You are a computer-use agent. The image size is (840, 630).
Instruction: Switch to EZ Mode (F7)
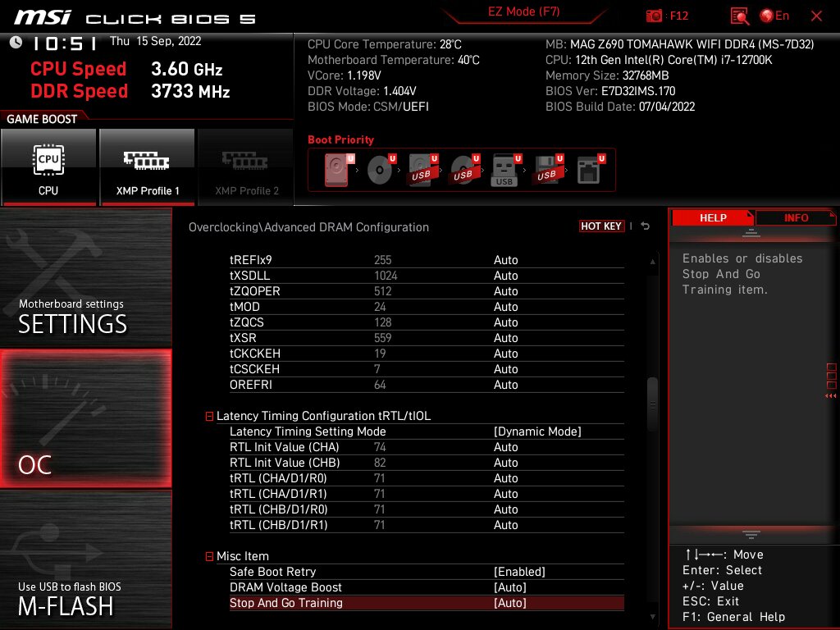(523, 11)
